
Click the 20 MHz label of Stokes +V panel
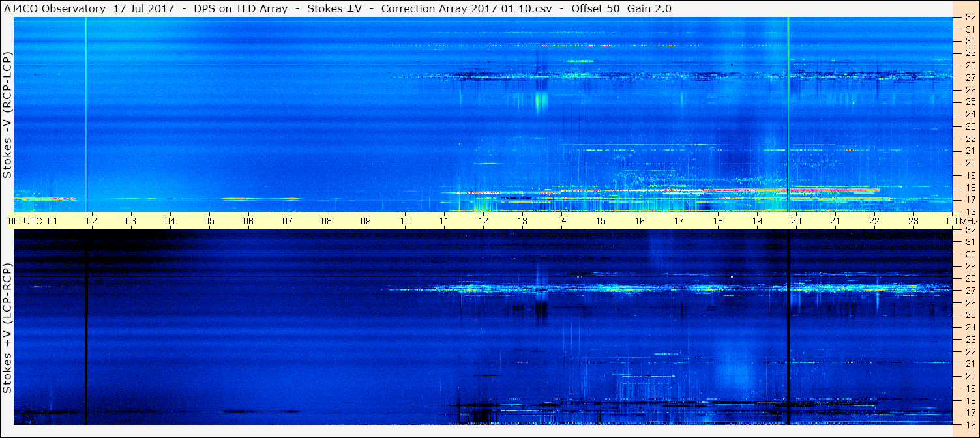click(x=970, y=376)
